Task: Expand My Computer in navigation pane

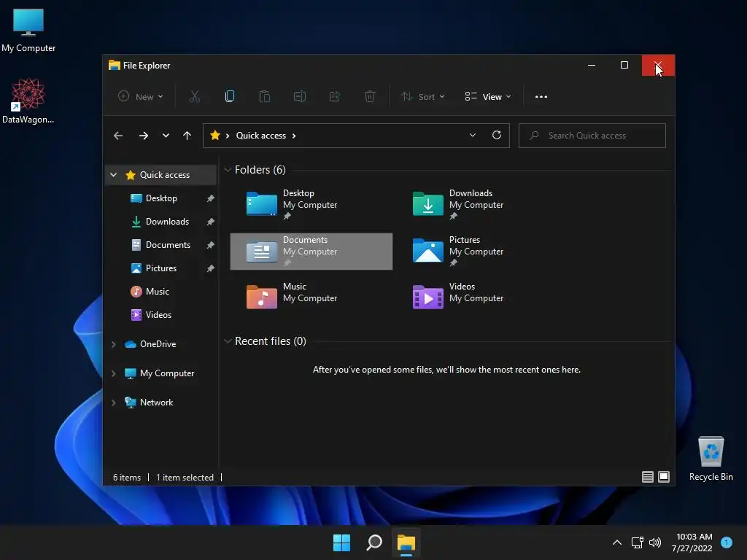Action: tap(113, 374)
